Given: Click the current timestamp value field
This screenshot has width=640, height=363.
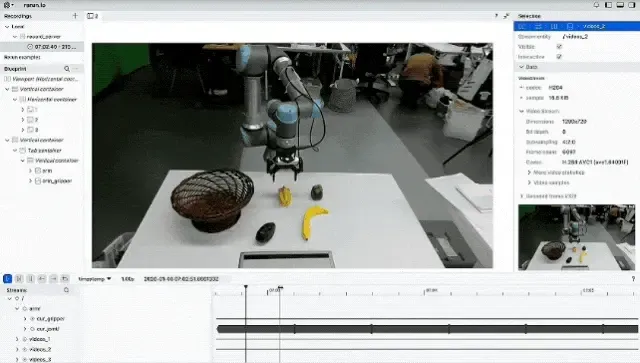Looking at the screenshot, I should click(x=181, y=279).
